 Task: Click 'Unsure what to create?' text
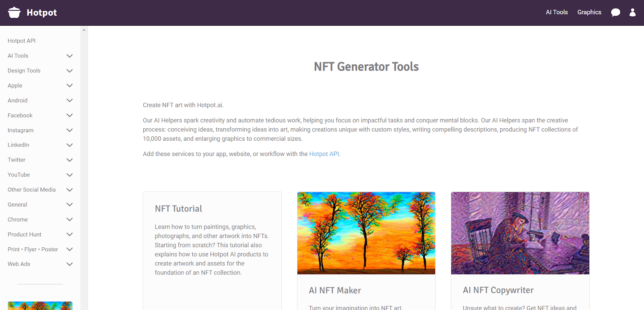tap(494, 308)
